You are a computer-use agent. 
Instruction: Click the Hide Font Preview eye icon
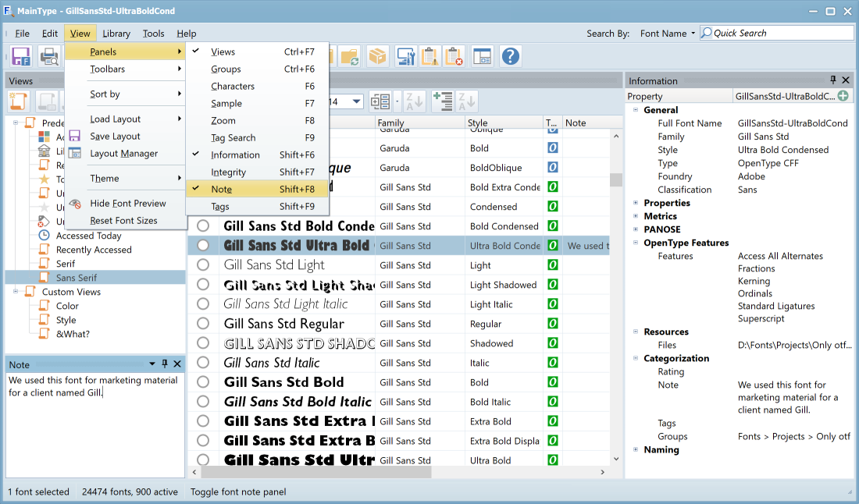(x=75, y=203)
